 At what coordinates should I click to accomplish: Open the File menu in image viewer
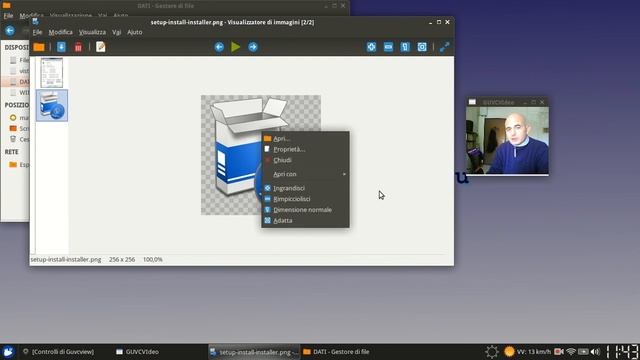pyautogui.click(x=37, y=32)
